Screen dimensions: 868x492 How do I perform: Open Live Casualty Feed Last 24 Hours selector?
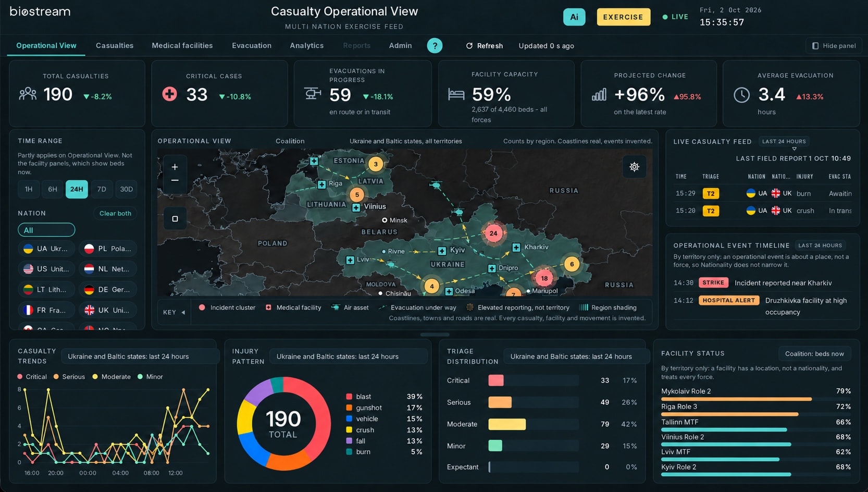pos(784,141)
